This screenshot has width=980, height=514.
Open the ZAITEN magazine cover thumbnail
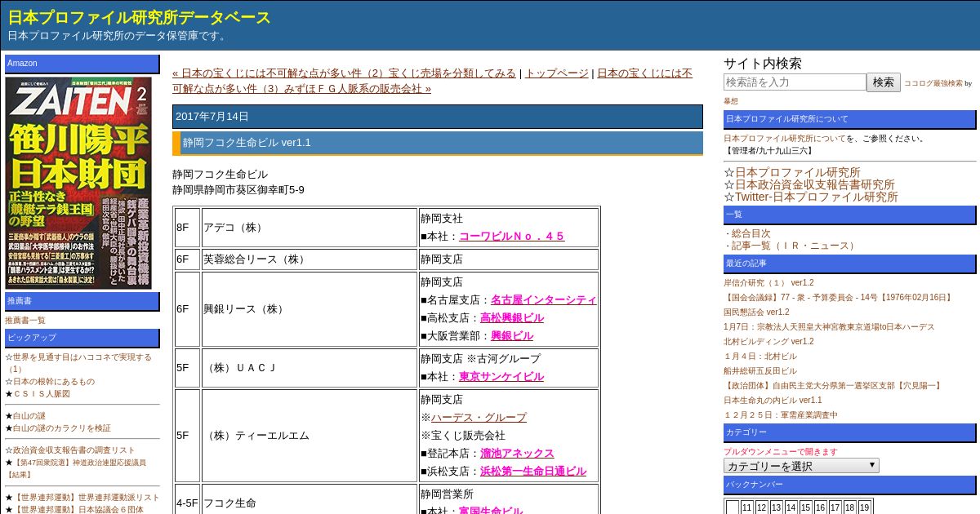(78, 183)
